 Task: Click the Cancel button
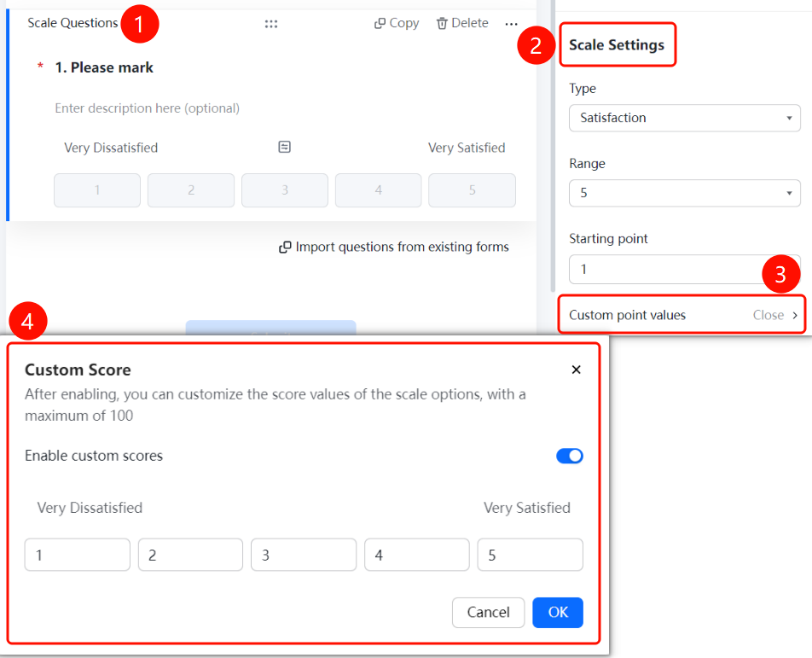(x=489, y=613)
